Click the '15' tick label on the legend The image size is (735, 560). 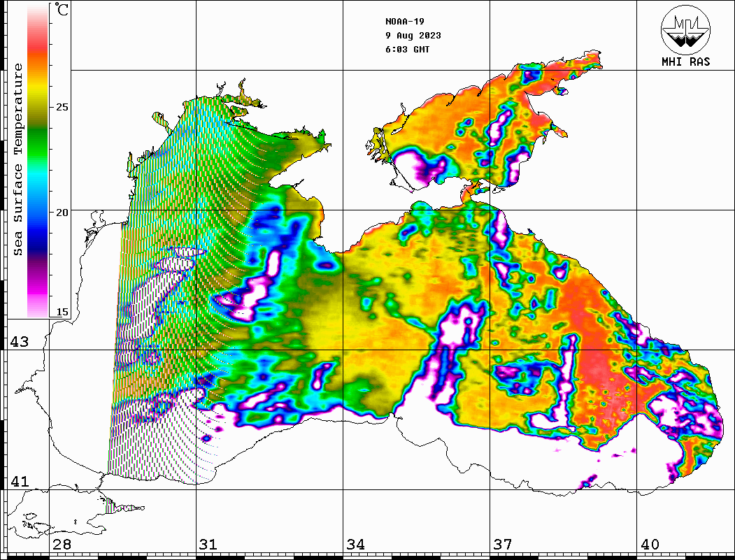(62, 312)
